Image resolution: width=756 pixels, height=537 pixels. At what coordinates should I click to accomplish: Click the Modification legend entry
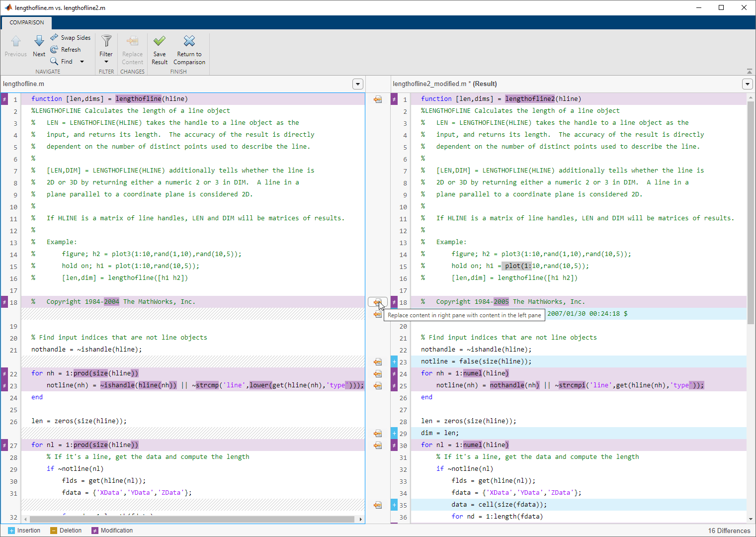tap(112, 531)
